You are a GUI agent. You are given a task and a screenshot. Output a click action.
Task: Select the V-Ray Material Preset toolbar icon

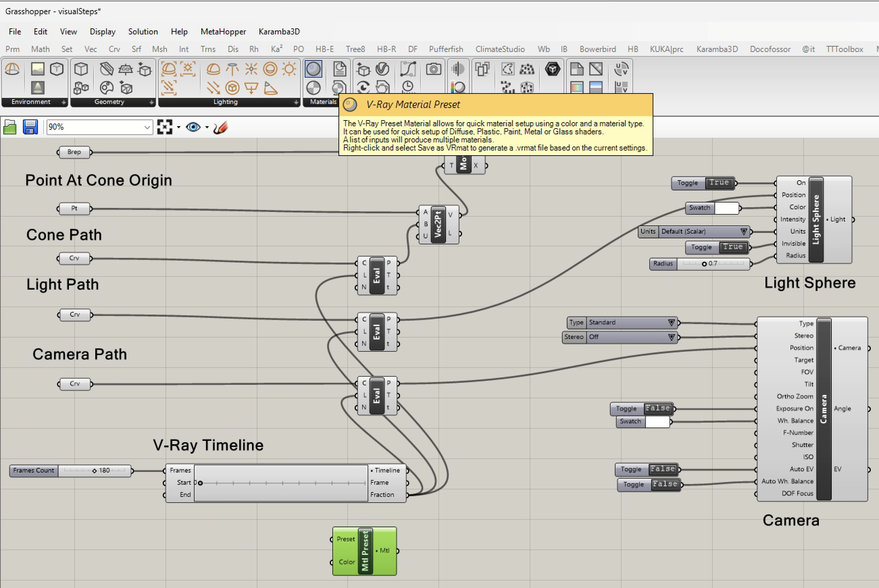coord(313,69)
